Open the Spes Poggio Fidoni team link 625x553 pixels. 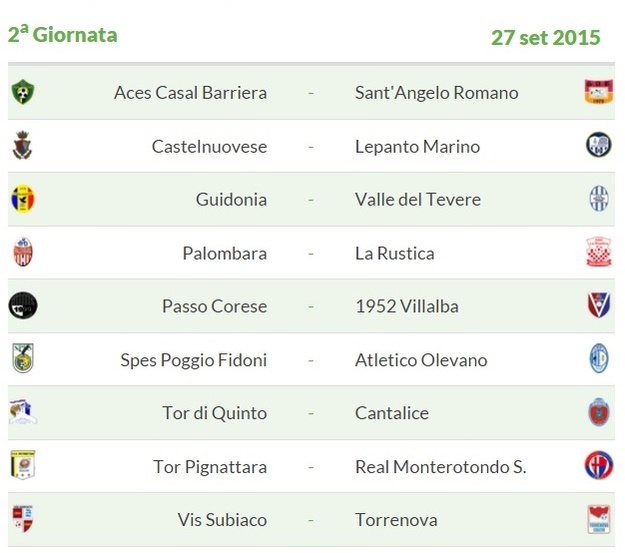(x=194, y=360)
